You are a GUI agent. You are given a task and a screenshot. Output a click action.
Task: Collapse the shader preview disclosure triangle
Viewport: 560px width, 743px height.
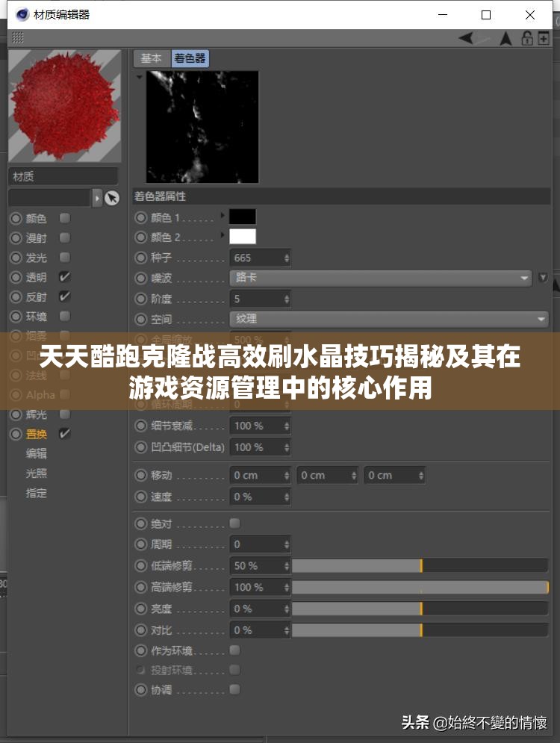click(140, 76)
